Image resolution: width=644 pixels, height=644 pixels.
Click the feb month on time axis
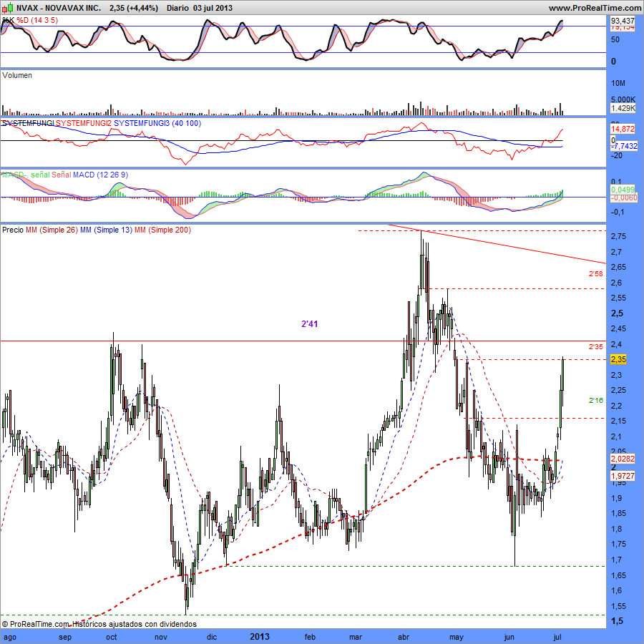point(310,638)
